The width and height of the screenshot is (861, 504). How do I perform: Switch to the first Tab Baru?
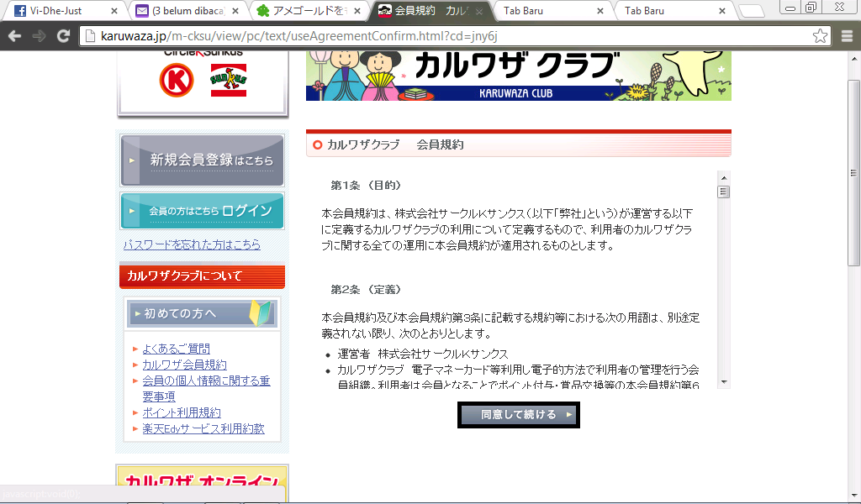point(547,10)
